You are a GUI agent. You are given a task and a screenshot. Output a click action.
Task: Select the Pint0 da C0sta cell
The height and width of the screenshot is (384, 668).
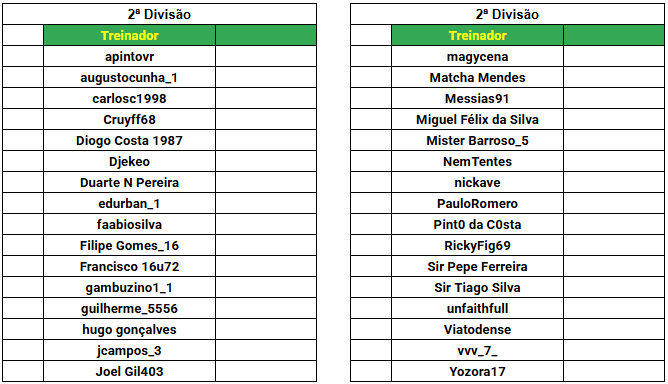477,224
